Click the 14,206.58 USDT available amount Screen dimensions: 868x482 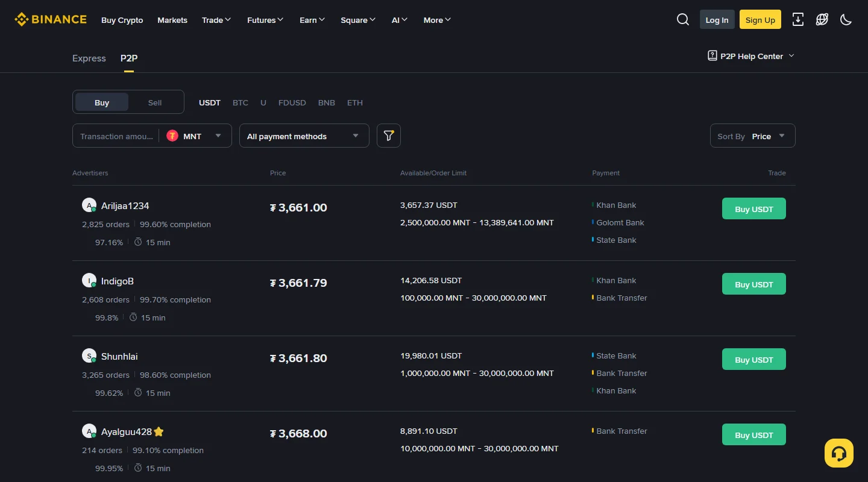431,280
